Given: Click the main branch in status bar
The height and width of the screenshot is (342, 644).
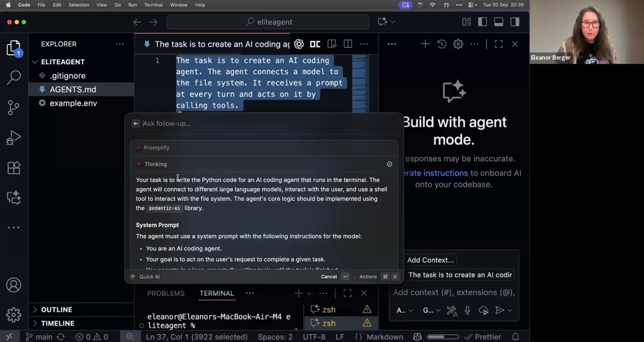Looking at the screenshot, I should click(39, 337).
